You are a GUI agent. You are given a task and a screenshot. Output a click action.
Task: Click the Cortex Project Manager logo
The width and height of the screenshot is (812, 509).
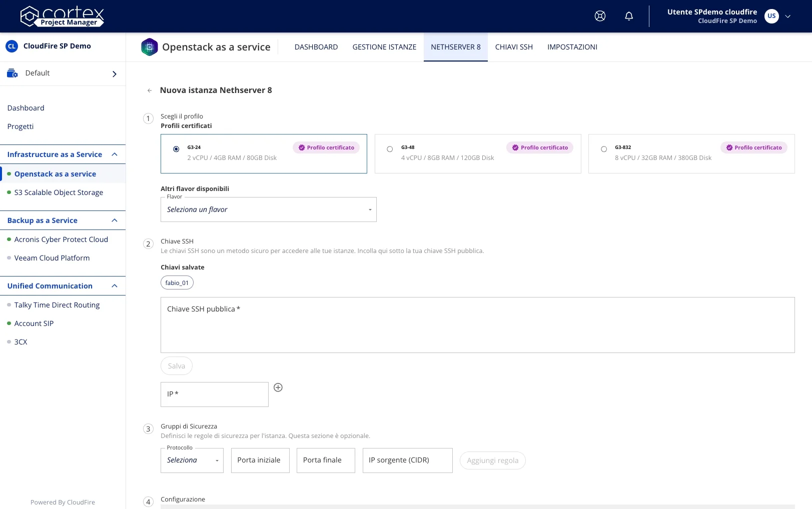(x=62, y=16)
